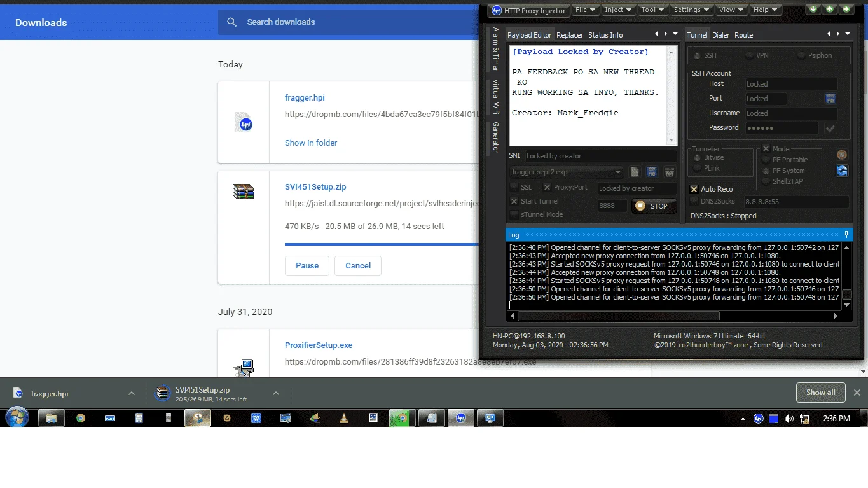868x488 pixels.
Task: Select the SSH radio button
Action: [698, 56]
